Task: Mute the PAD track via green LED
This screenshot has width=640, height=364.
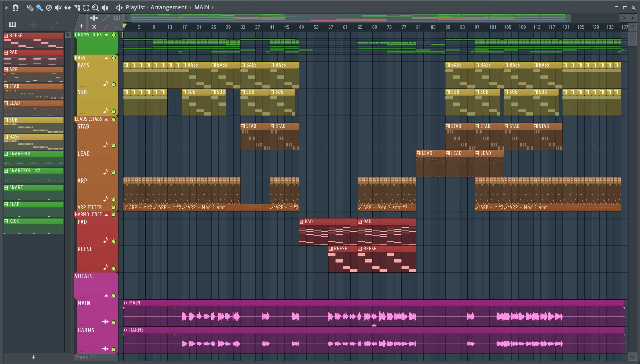Action: 114,241
